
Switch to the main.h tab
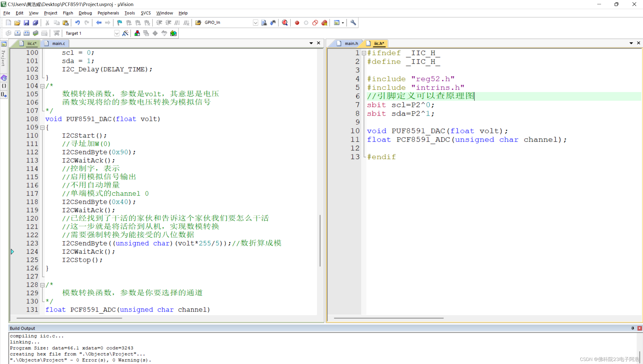(x=351, y=43)
